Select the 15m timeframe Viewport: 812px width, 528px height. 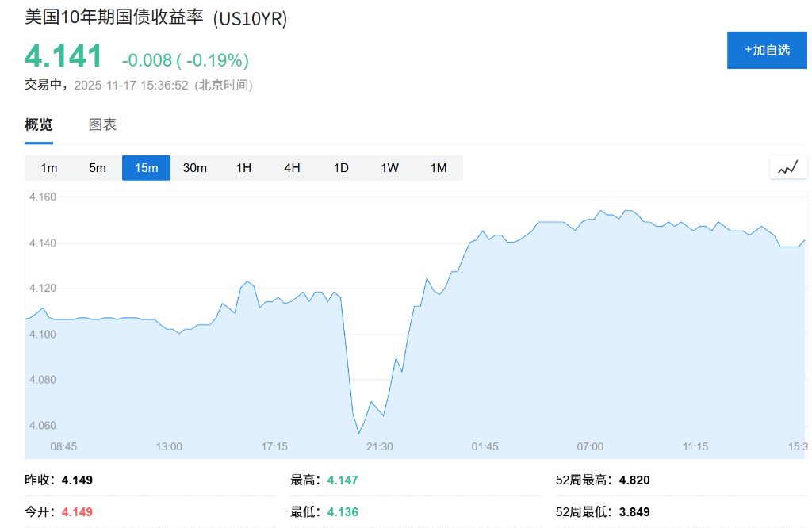pyautogui.click(x=146, y=167)
